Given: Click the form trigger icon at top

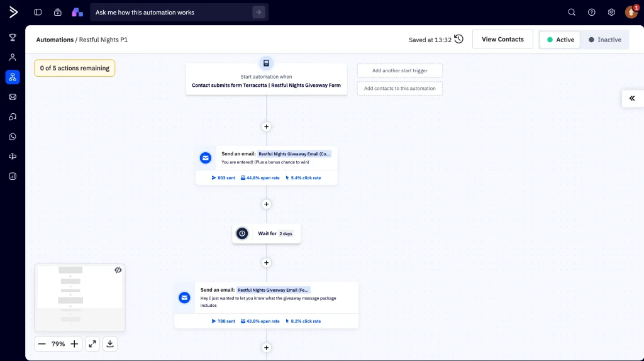Looking at the screenshot, I should click(x=266, y=64).
